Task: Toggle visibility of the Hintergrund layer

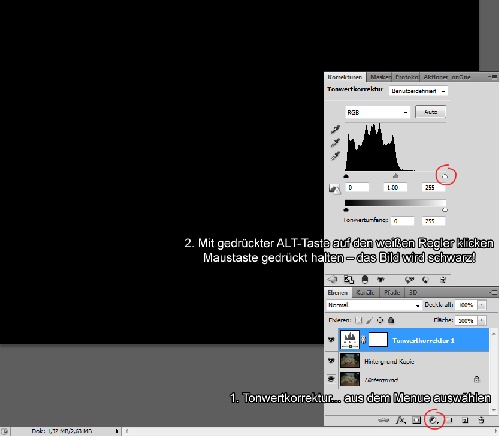Action: pyautogui.click(x=331, y=379)
